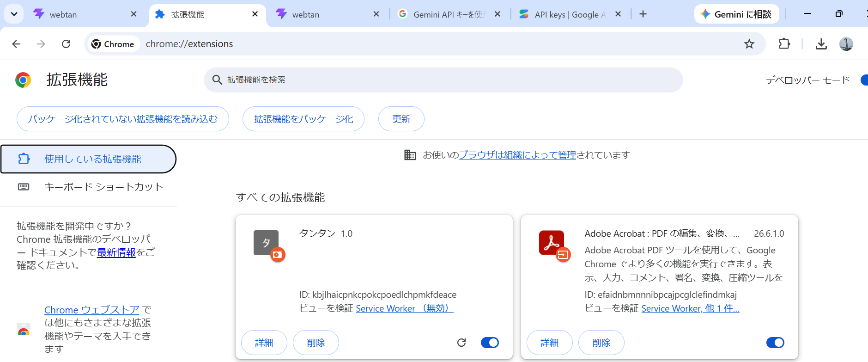This screenshot has width=868, height=362.
Task: Open the extensions puzzle icon menu
Action: tap(784, 44)
